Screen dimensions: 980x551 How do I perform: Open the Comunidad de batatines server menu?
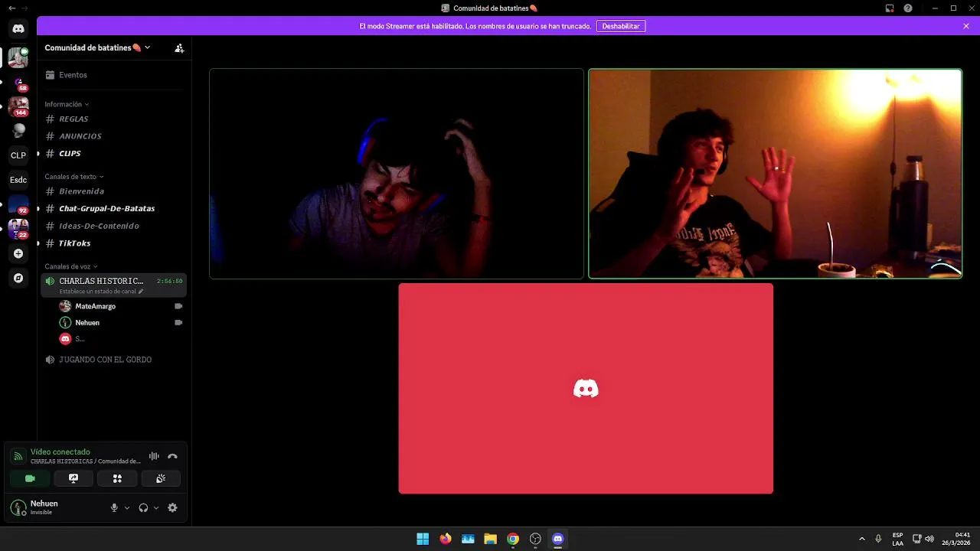[97, 47]
